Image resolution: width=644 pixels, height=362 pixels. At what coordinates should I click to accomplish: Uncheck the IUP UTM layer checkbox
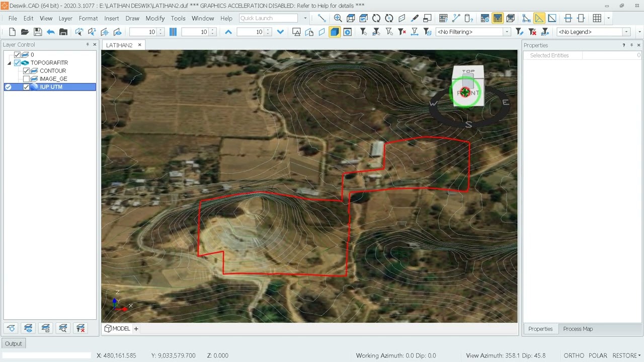(x=27, y=87)
